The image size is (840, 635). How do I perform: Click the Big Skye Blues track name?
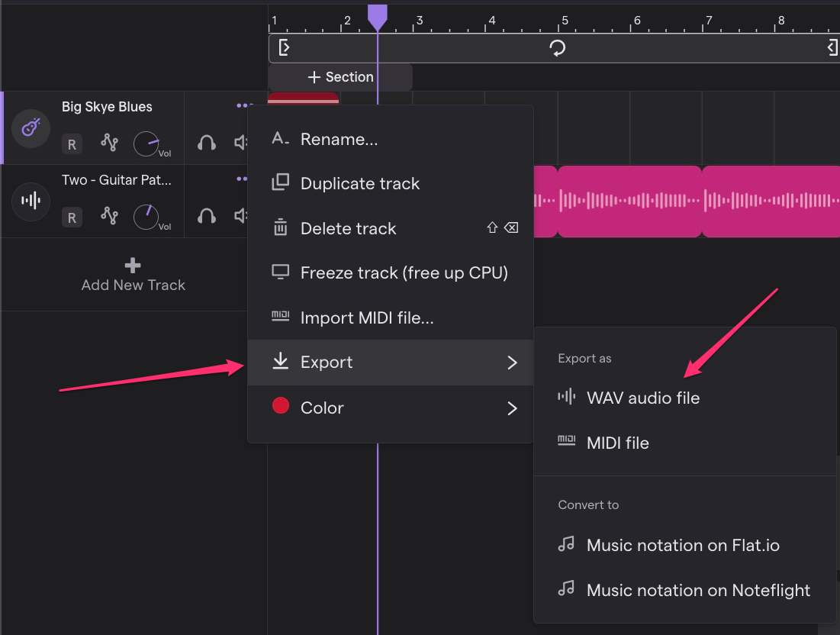click(107, 107)
